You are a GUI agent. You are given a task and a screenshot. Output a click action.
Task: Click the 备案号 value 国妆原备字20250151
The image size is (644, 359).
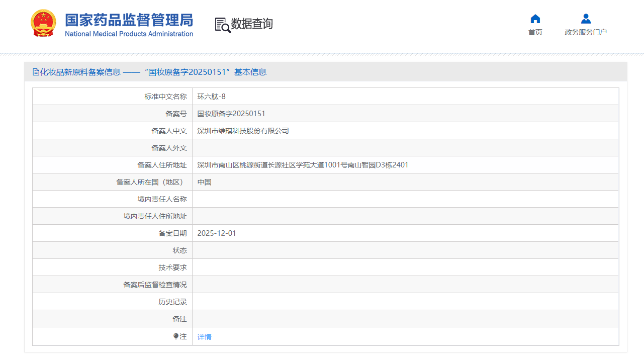point(232,113)
